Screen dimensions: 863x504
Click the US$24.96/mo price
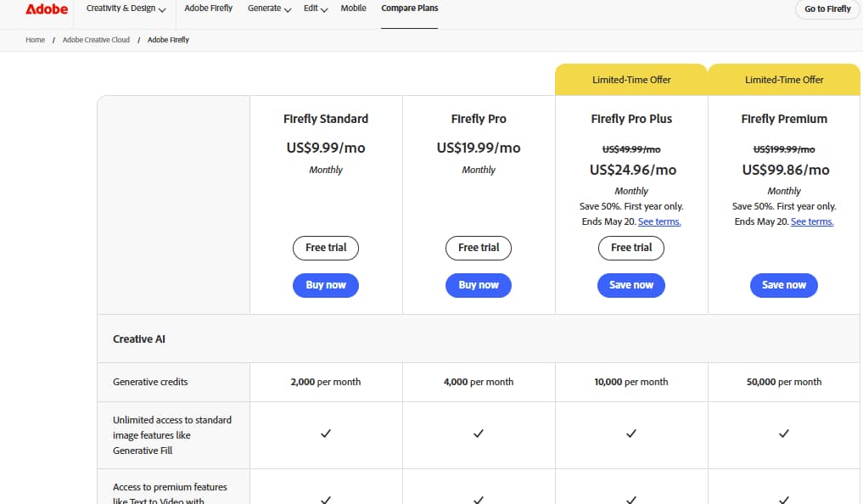coord(633,170)
